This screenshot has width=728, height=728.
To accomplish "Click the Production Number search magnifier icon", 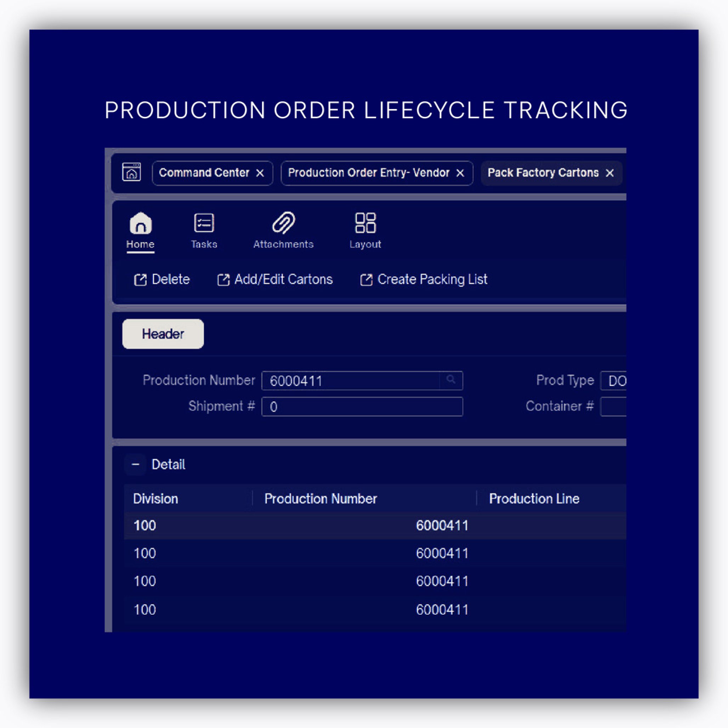I will click(x=451, y=380).
